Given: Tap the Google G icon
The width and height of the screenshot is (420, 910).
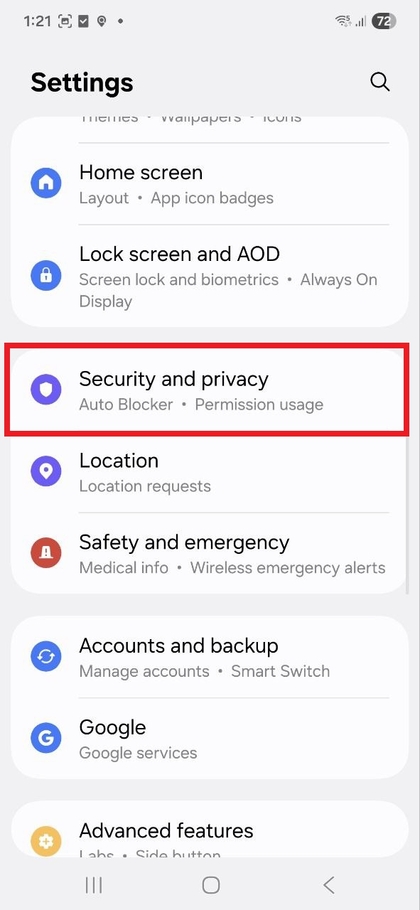Looking at the screenshot, I should pyautogui.click(x=46, y=738).
